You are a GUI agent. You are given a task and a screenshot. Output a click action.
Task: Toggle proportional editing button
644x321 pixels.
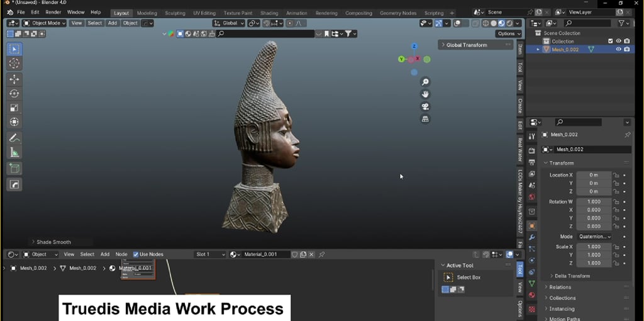point(291,23)
